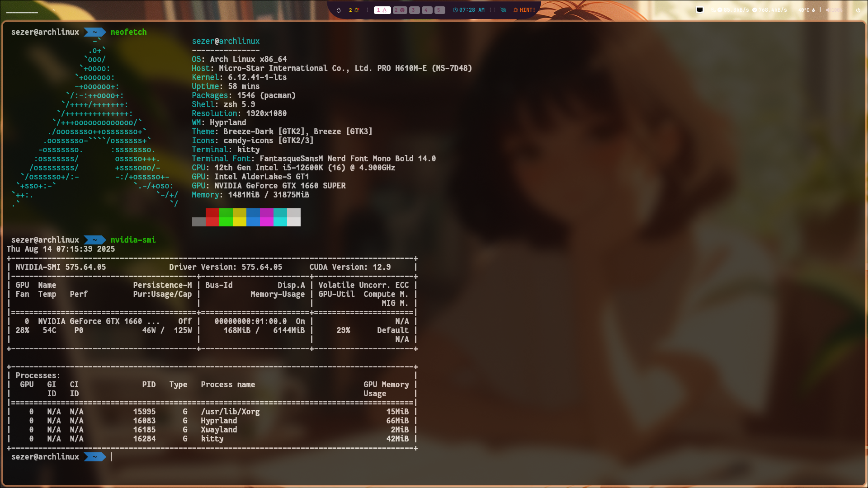Screen dimensions: 868x488
Task: Click the 'Memory: 1481MiB / 31875MiB' line
Action: click(x=250, y=195)
